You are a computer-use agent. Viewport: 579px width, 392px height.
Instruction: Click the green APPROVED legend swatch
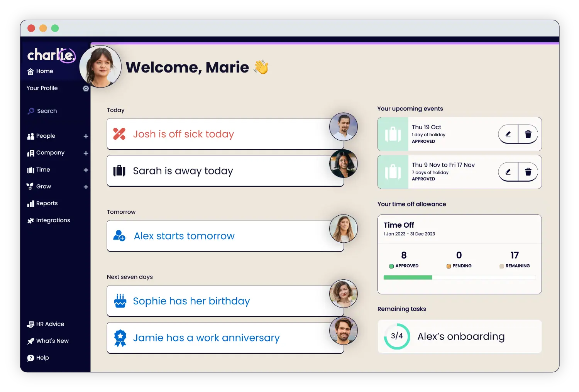(391, 266)
